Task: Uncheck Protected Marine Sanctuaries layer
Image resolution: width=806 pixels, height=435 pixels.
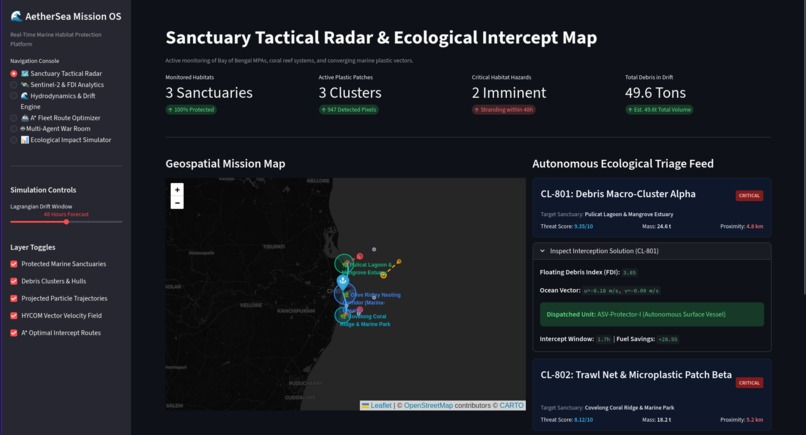Action: click(x=14, y=264)
